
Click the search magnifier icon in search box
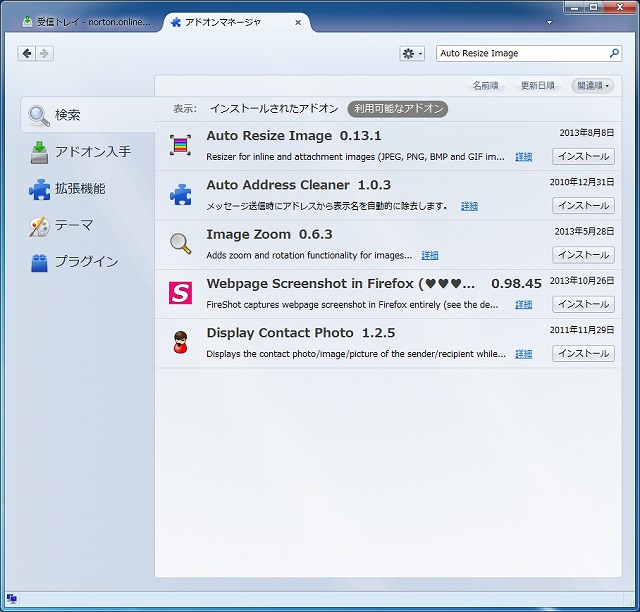(614, 53)
